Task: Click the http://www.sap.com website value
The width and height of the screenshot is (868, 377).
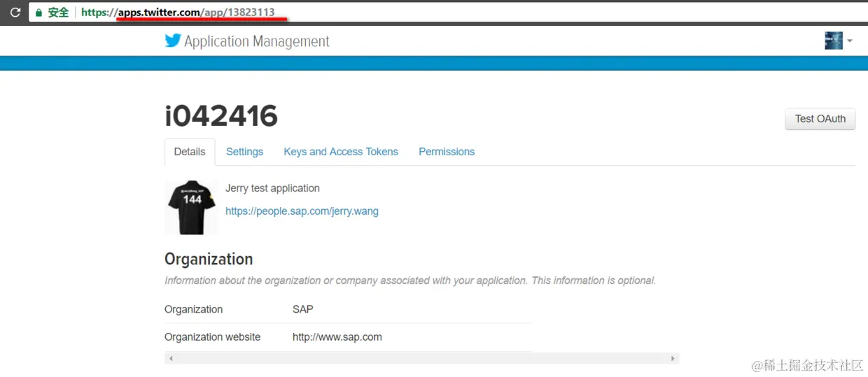Action: tap(337, 337)
